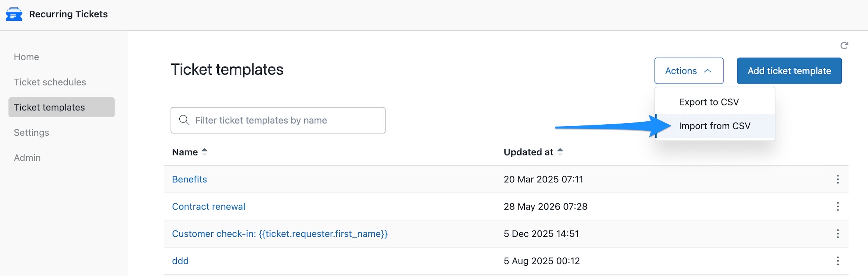The height and width of the screenshot is (276, 868).
Task: Click the Recurring Tickets app logo icon
Action: click(14, 14)
